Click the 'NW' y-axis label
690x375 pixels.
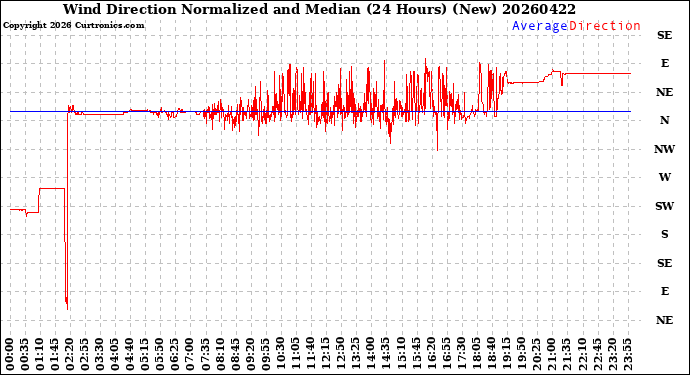[x=664, y=149]
